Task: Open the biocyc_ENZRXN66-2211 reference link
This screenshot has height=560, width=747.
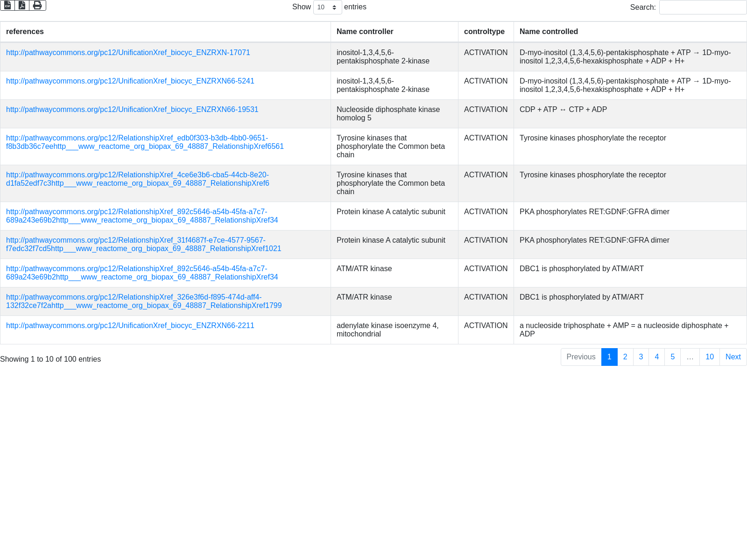Action: coord(130,326)
